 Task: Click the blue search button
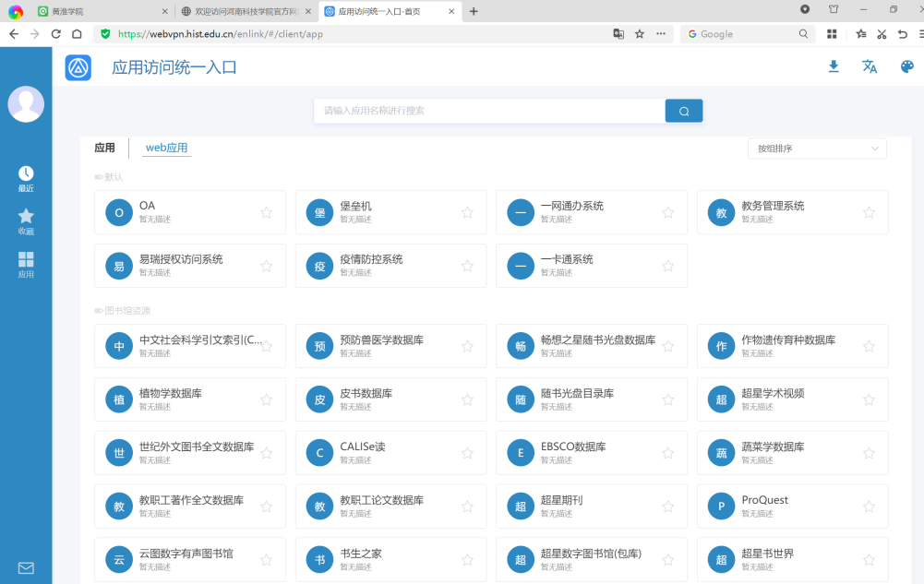(683, 111)
